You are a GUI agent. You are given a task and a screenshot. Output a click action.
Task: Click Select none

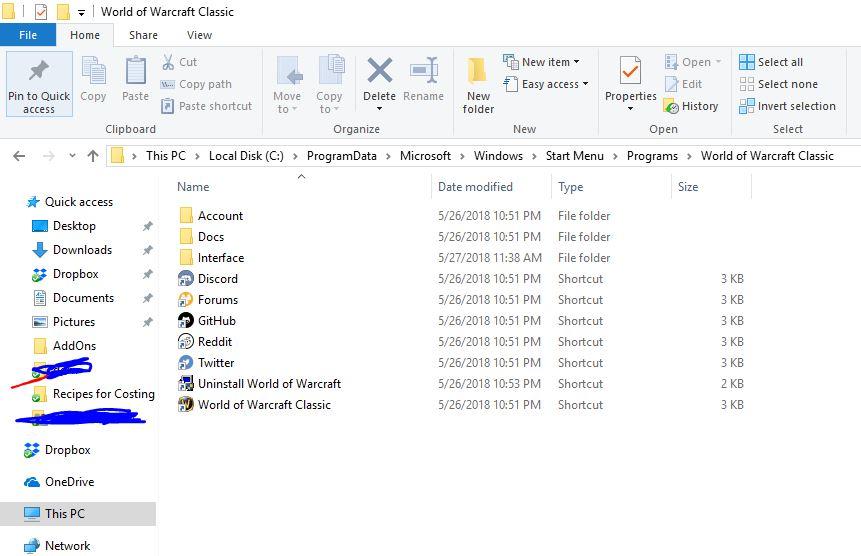(779, 84)
